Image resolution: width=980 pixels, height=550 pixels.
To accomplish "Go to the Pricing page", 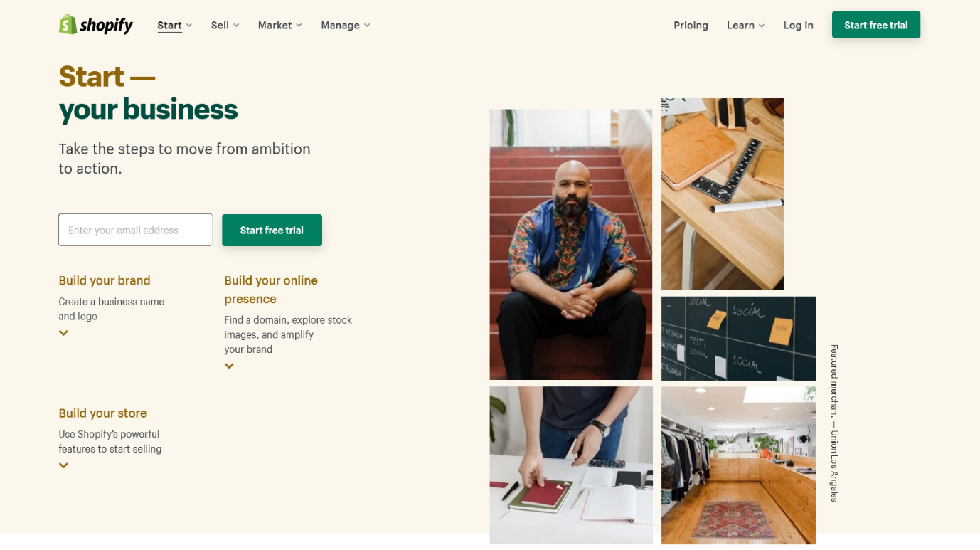I will click(x=691, y=25).
